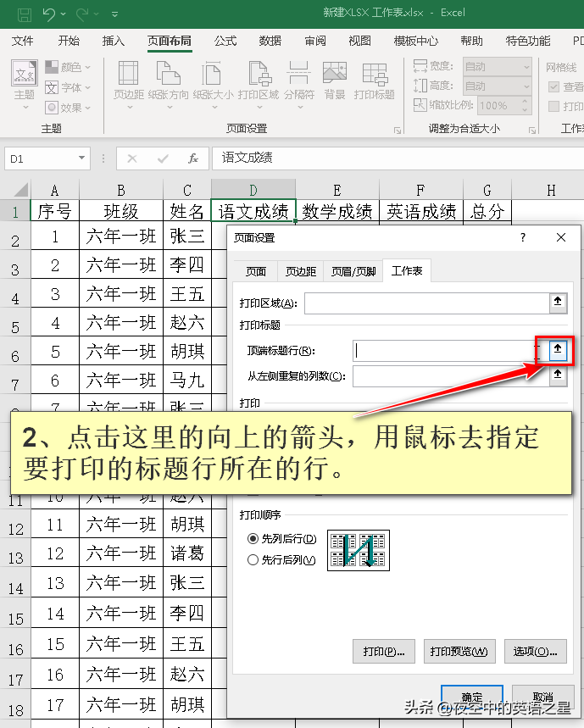
Task: Click the 从左侧重复的列数 collapse arrow button
Action: coord(558,375)
